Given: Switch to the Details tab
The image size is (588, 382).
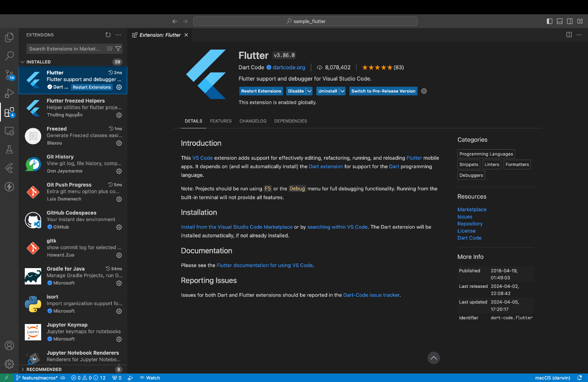Looking at the screenshot, I should pyautogui.click(x=194, y=121).
